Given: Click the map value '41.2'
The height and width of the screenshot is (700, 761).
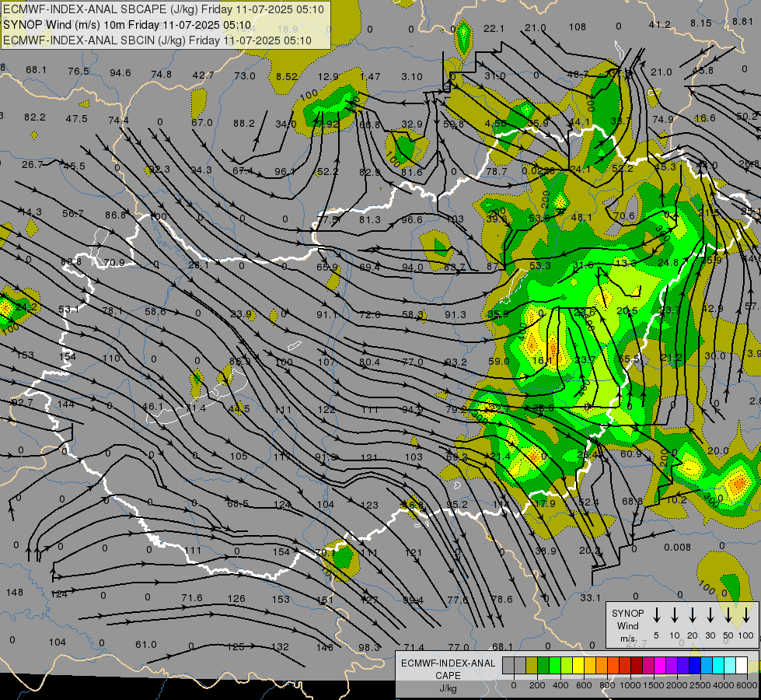Looking at the screenshot, I should click(660, 24).
